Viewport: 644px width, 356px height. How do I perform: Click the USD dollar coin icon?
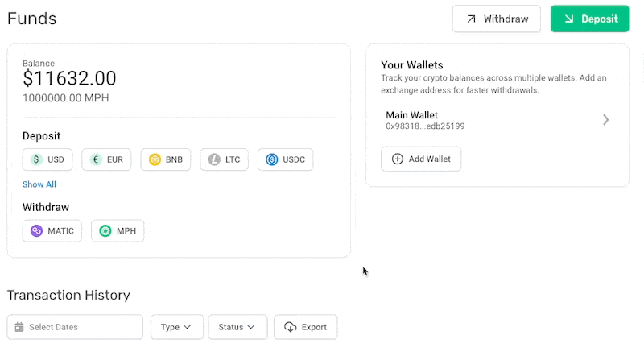tap(36, 159)
